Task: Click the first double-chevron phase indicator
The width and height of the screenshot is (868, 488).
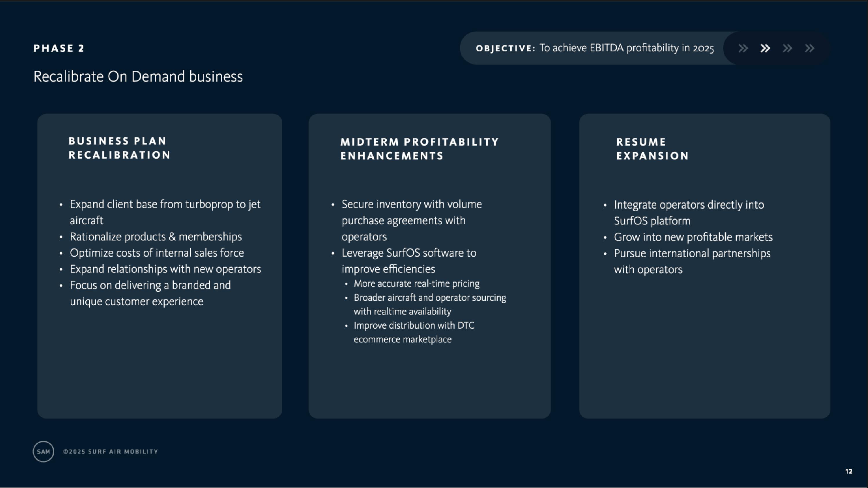Action: point(743,48)
